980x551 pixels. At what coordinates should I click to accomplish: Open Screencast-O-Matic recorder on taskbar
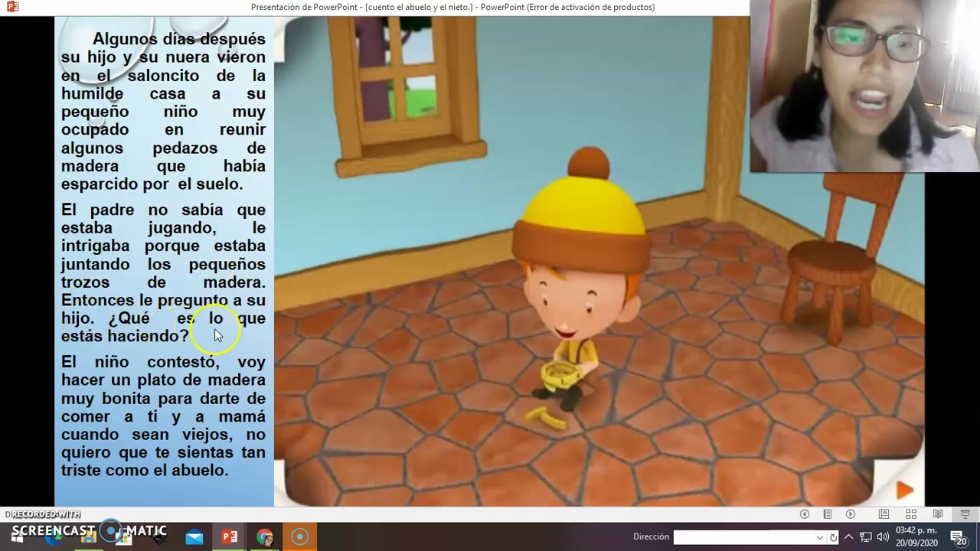pos(300,537)
